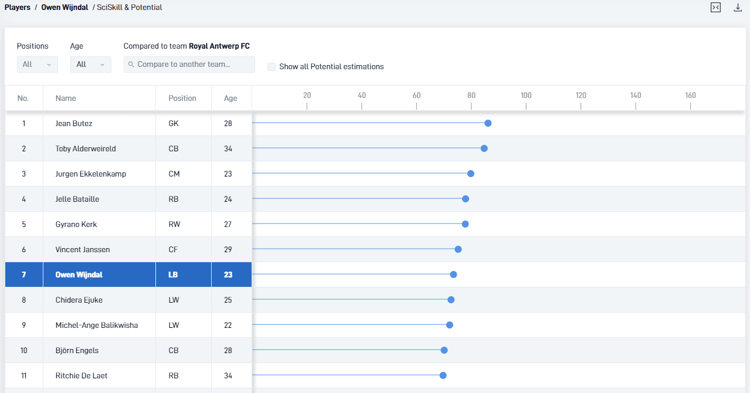The image size is (750, 393).
Task: Sort by the No. column header
Action: coord(23,98)
